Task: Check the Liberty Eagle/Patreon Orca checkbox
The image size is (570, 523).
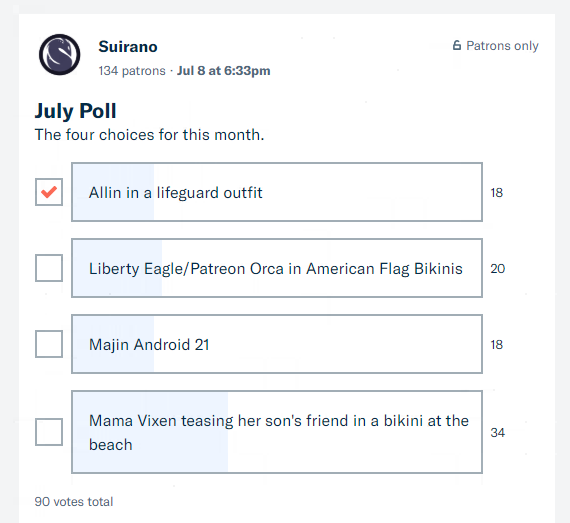Action: tap(49, 268)
